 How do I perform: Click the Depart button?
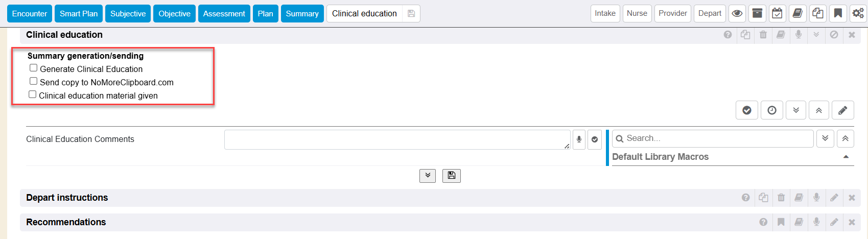710,13
